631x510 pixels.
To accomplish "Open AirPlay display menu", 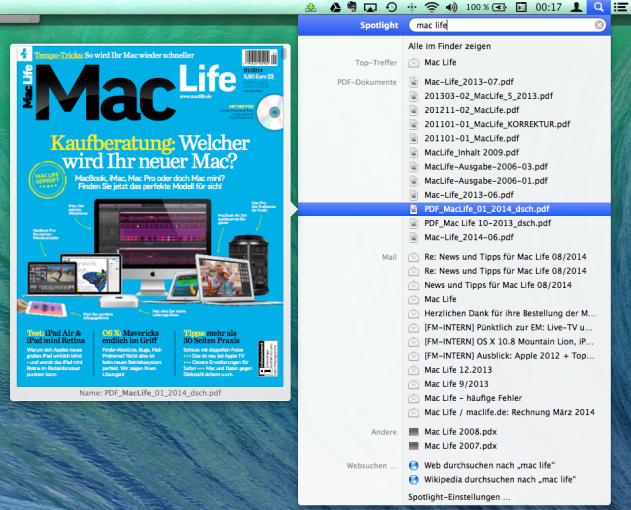I will (370, 7).
